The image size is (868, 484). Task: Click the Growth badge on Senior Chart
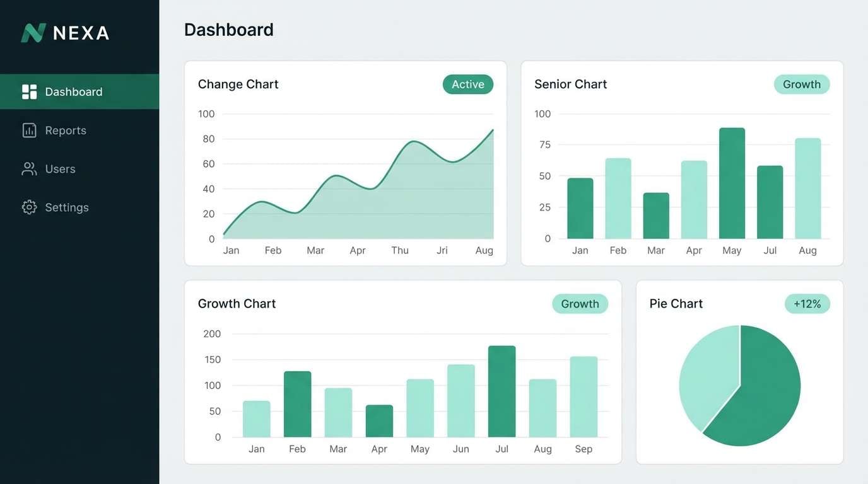point(801,84)
